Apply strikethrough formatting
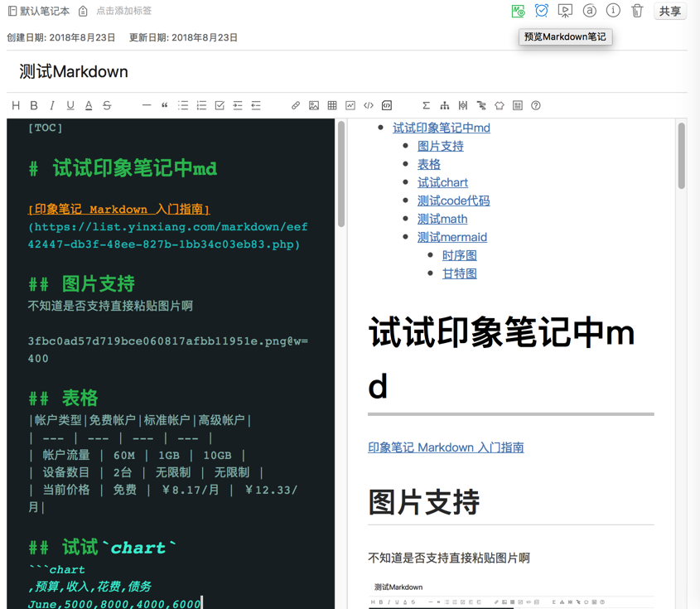Image resolution: width=700 pixels, height=609 pixels. [107, 105]
